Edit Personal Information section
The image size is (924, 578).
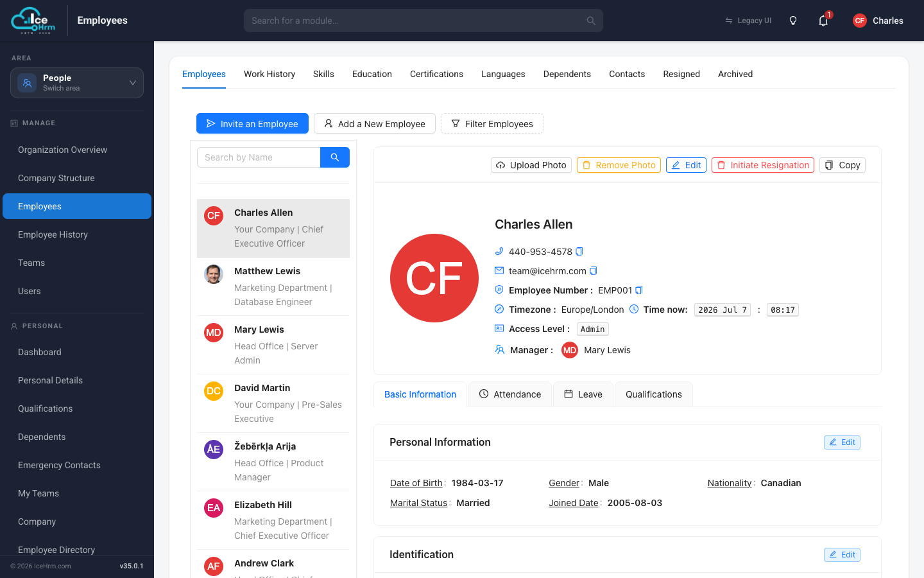pyautogui.click(x=842, y=442)
